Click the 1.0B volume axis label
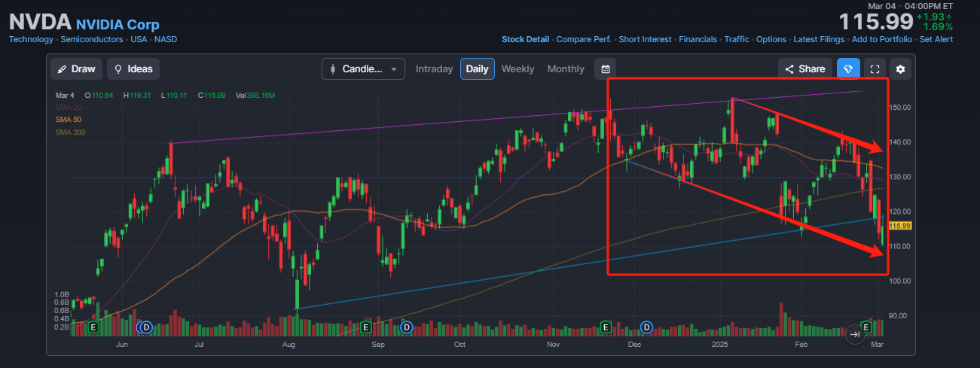 coord(61,294)
